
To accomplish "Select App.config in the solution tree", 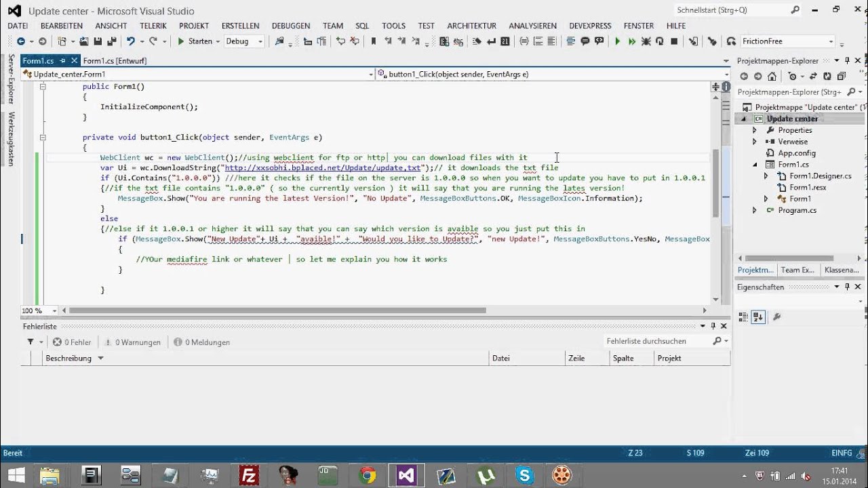I will click(797, 153).
